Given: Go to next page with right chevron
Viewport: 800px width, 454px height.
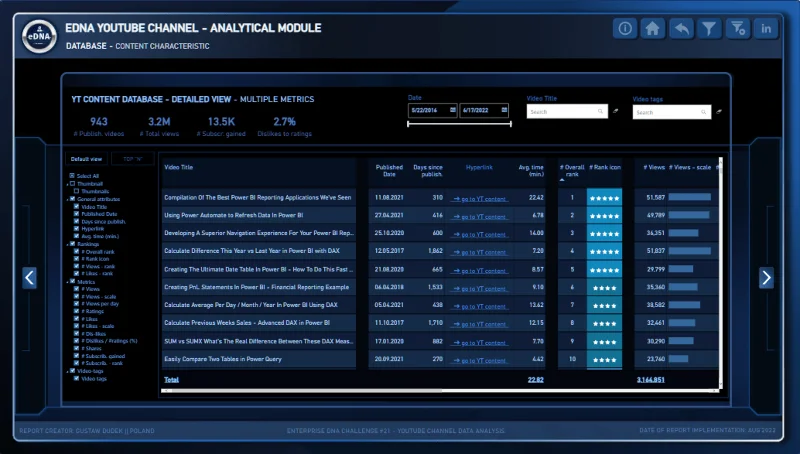Looking at the screenshot, I should coord(766,278).
